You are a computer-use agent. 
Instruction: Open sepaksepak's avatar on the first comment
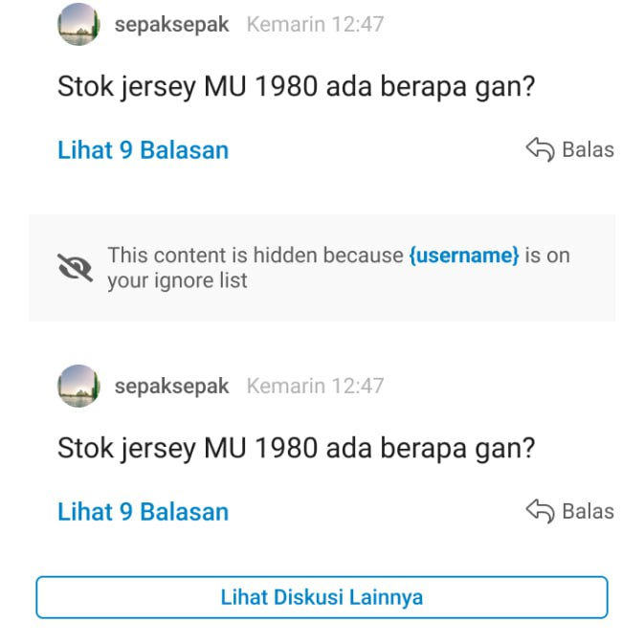pyautogui.click(x=78, y=24)
